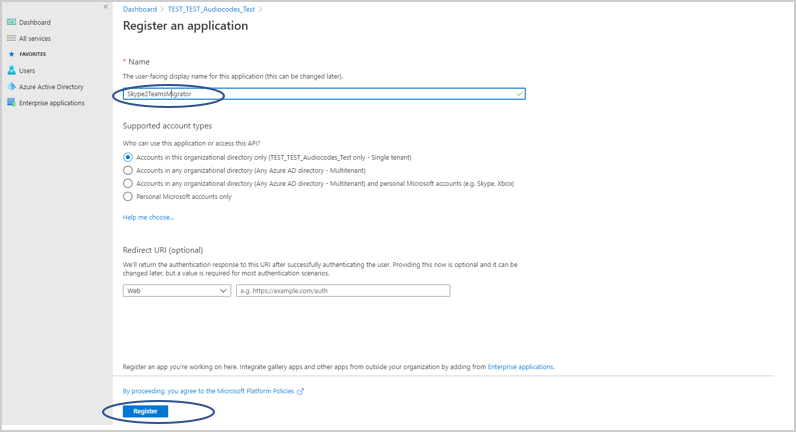
Task: Click the Dashboard icon in sidebar
Action: 11,22
